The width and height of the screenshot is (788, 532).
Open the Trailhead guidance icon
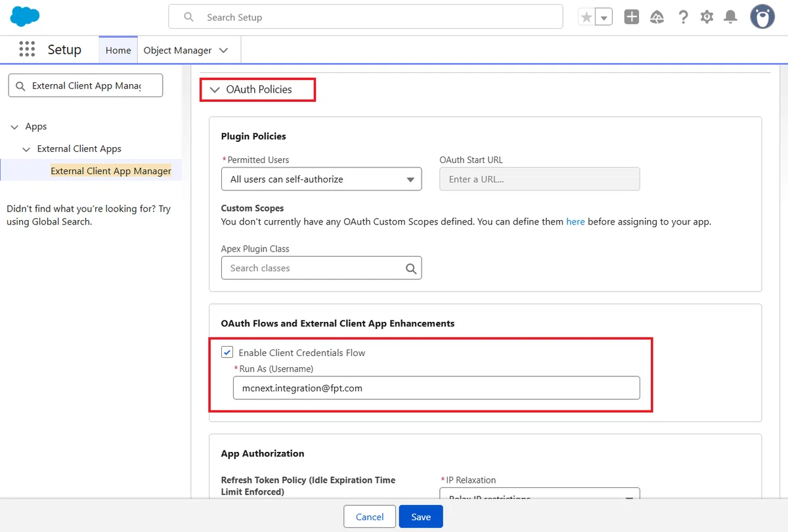(x=657, y=17)
